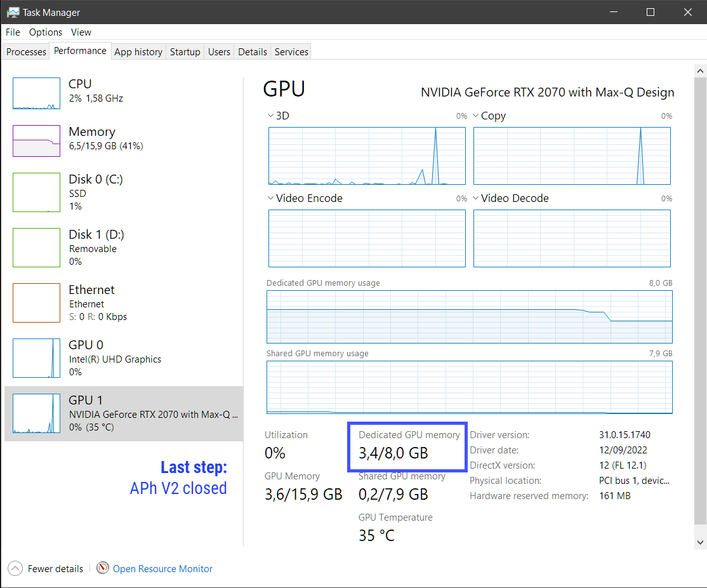The width and height of the screenshot is (707, 588).
Task: Open the View menu
Action: pyautogui.click(x=81, y=32)
